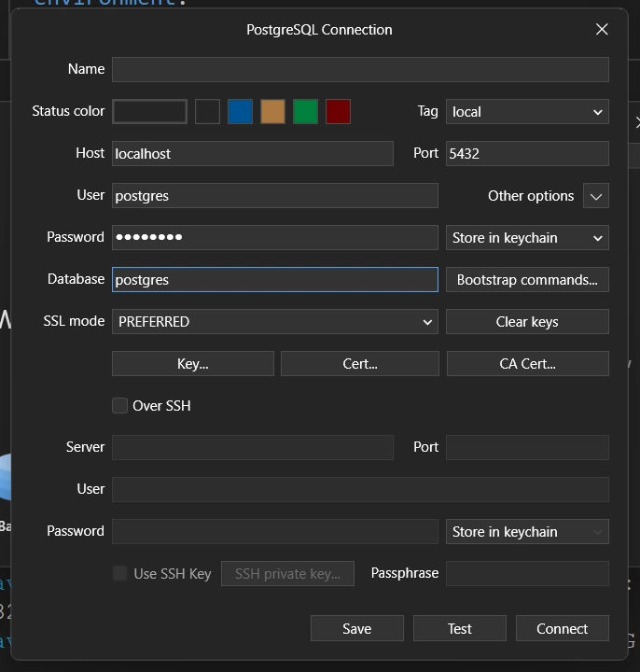Pick the blue status color swatch
The width and height of the screenshot is (640, 672).
(241, 111)
